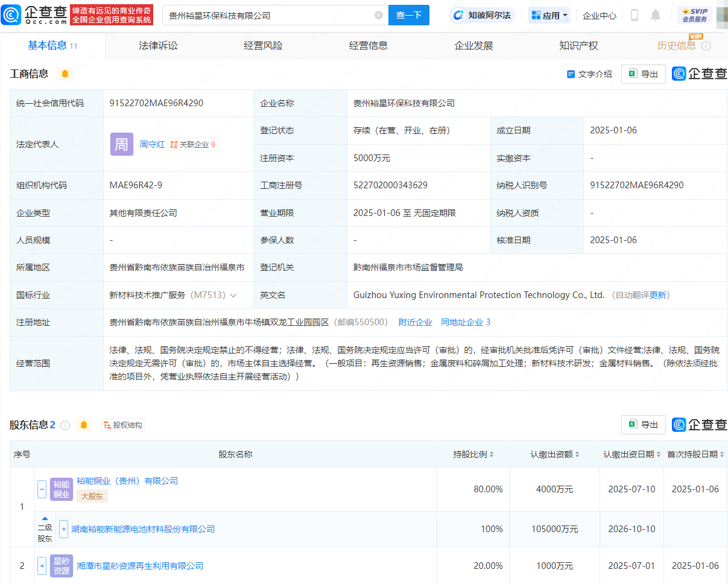Go to 企业中心
The height and width of the screenshot is (584, 728).
[600, 16]
